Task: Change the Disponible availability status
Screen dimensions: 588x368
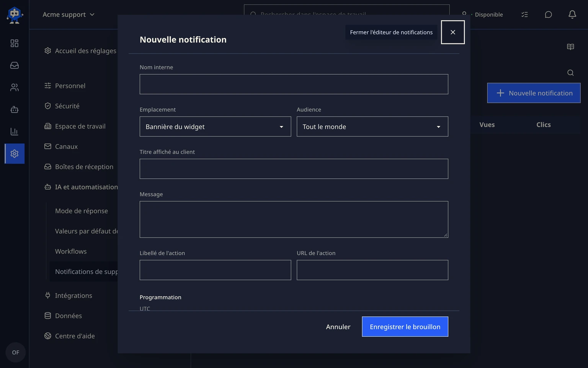Action: tap(482, 15)
